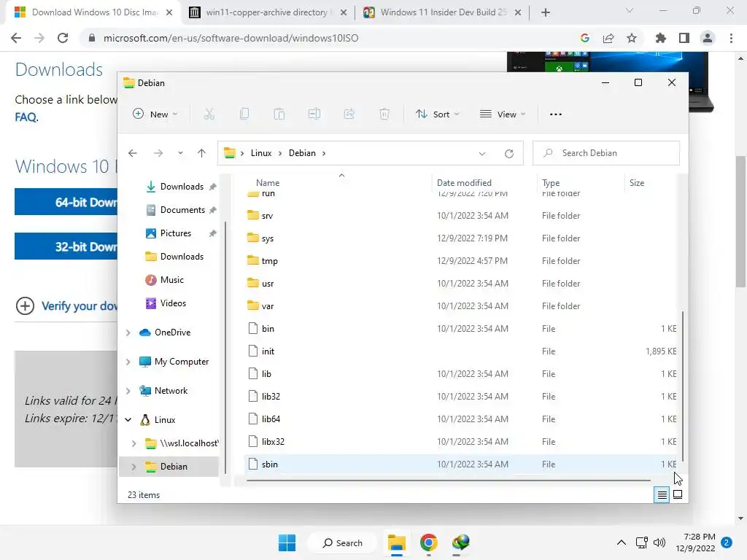Sort by Name column header
This screenshot has width=747, height=560.
pyautogui.click(x=268, y=183)
